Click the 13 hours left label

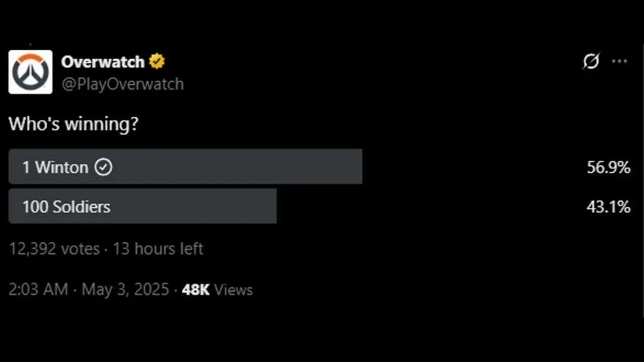[158, 249]
